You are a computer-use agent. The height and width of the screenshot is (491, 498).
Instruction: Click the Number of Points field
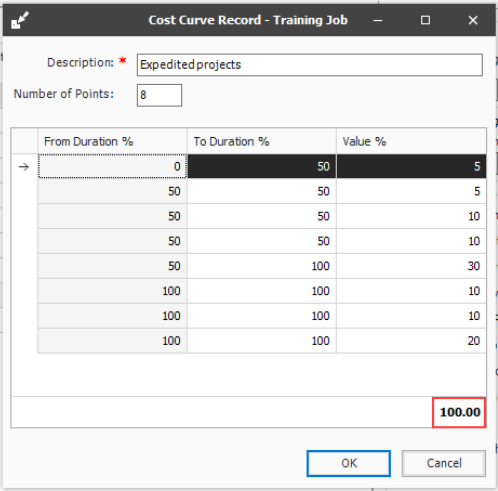pyautogui.click(x=159, y=95)
